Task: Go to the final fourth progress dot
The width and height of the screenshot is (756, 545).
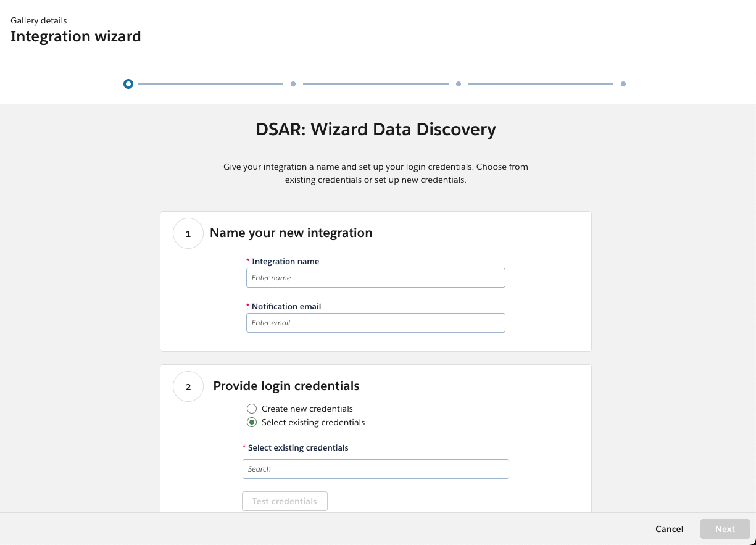Action: coord(623,84)
